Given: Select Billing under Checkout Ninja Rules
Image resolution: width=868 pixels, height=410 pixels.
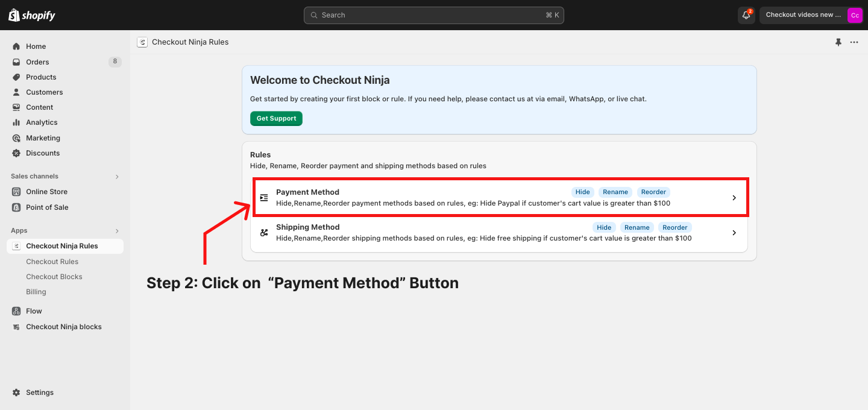Looking at the screenshot, I should coord(36,292).
